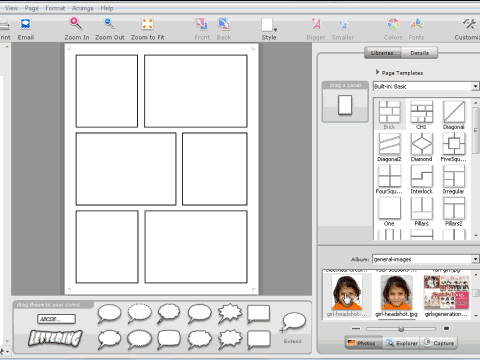
Task: Click the Bigger text icon
Action: [x=316, y=24]
